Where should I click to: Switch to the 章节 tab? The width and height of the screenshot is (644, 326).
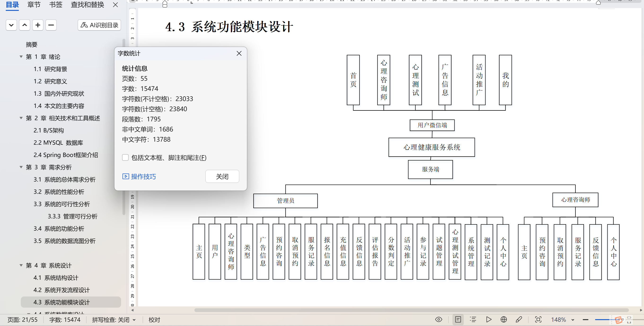coord(34,4)
